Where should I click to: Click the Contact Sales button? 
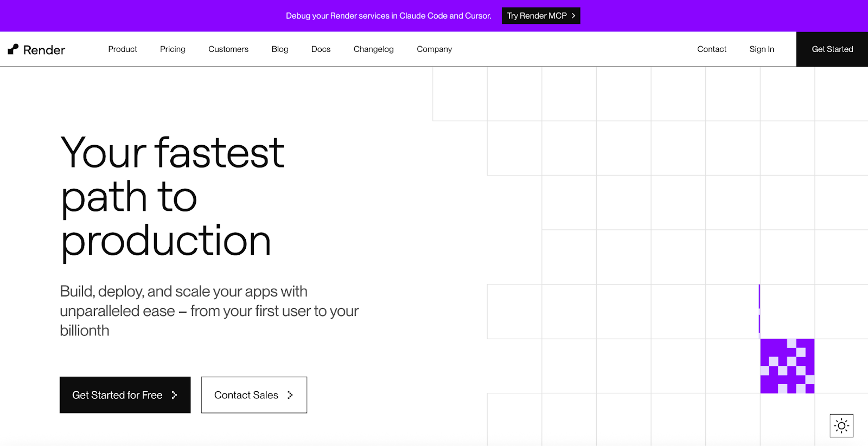pyautogui.click(x=254, y=395)
